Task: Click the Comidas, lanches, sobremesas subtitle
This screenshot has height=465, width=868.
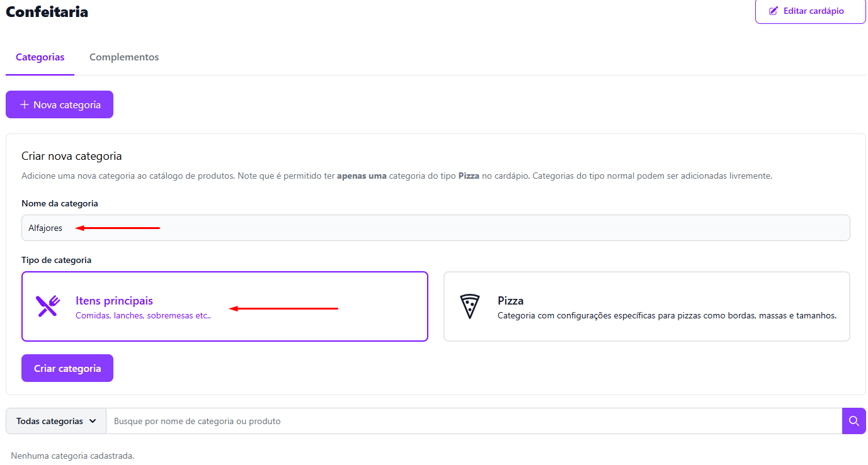Action: (x=143, y=316)
